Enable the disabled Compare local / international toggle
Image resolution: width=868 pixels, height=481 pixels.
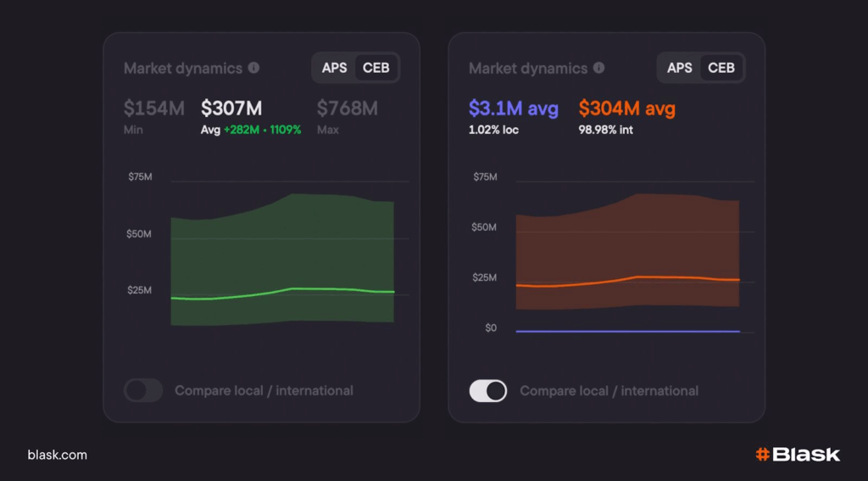(x=143, y=390)
